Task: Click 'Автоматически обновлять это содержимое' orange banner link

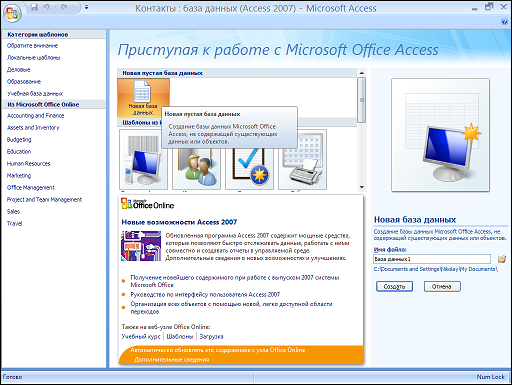Action: coord(218,350)
